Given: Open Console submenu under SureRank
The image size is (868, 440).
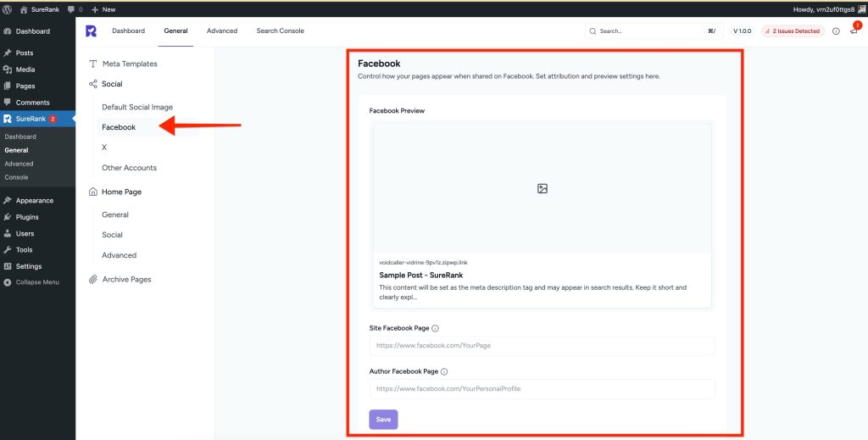Looking at the screenshot, I should (16, 177).
